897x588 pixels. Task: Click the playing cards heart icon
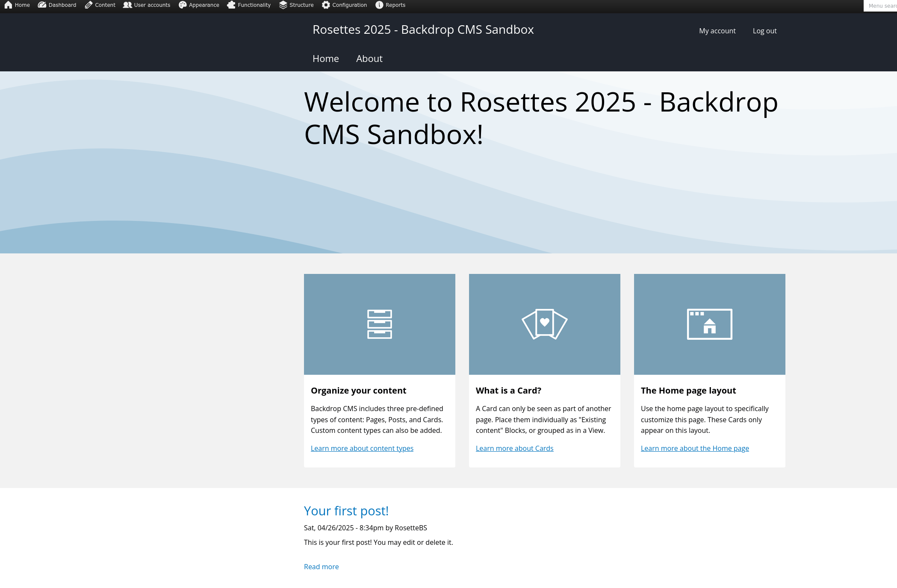pyautogui.click(x=545, y=324)
